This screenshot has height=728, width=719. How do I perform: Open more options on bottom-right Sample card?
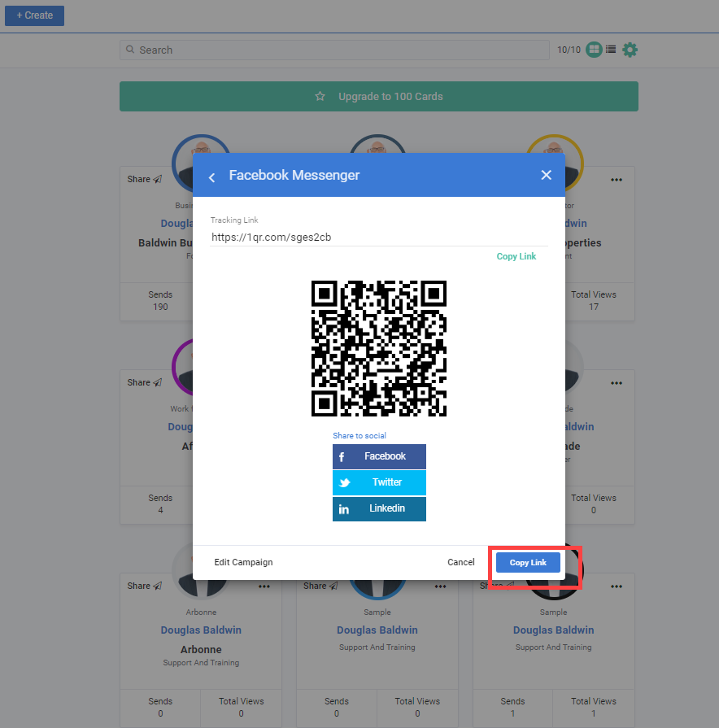click(x=617, y=586)
